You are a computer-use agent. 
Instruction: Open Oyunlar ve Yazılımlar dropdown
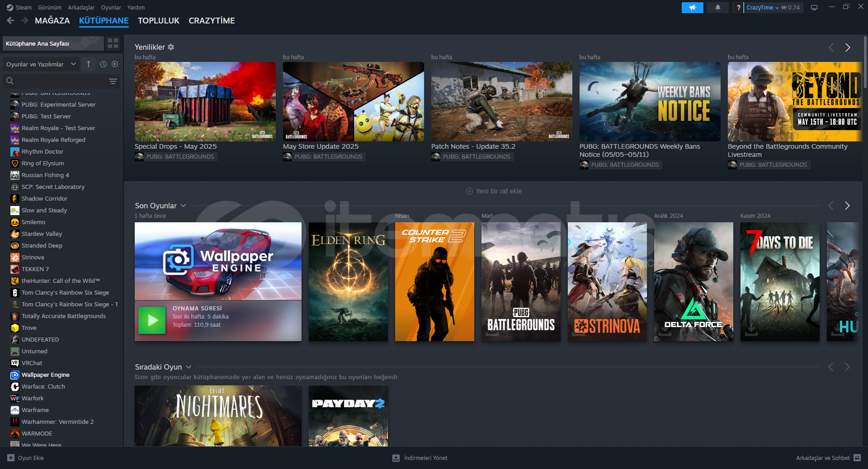coord(41,64)
